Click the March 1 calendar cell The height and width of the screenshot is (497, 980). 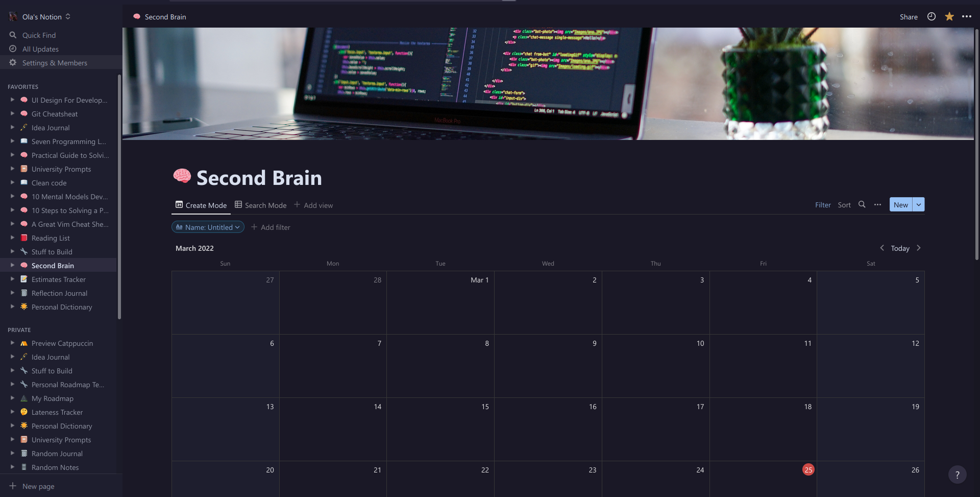[440, 302]
